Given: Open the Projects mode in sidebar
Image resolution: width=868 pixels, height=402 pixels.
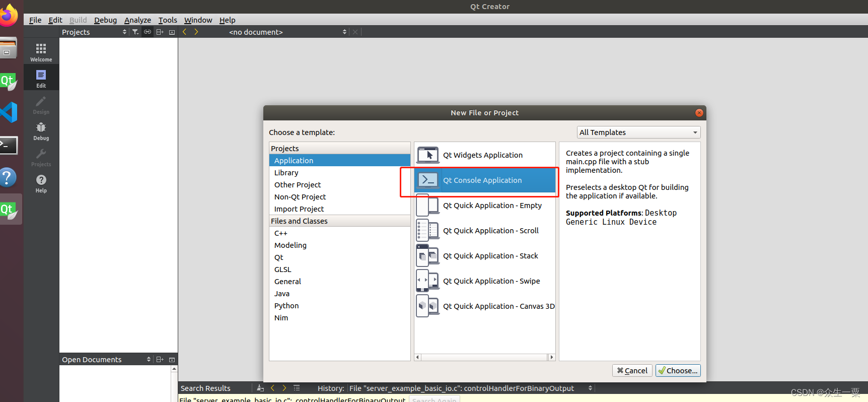Looking at the screenshot, I should click(x=41, y=157).
